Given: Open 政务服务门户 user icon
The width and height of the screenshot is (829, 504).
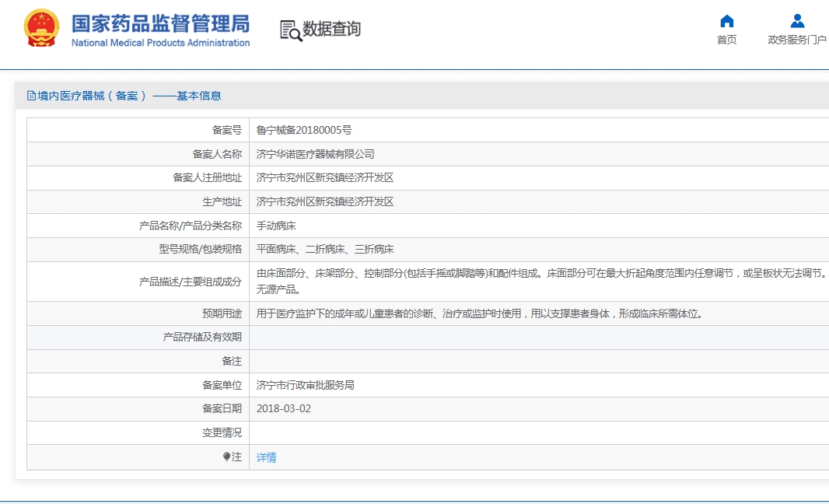Looking at the screenshot, I should [797, 21].
